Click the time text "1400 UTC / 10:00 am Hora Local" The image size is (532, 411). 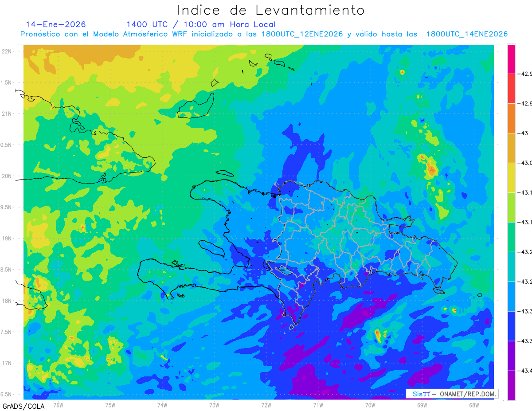[x=201, y=24]
